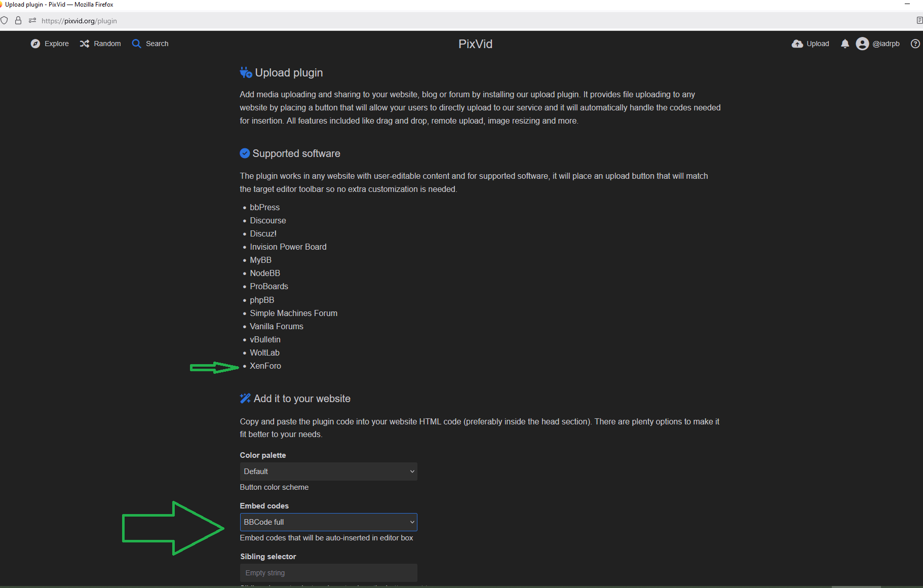
Task: Click the auto-inserted embed codes hint text
Action: [x=326, y=538]
